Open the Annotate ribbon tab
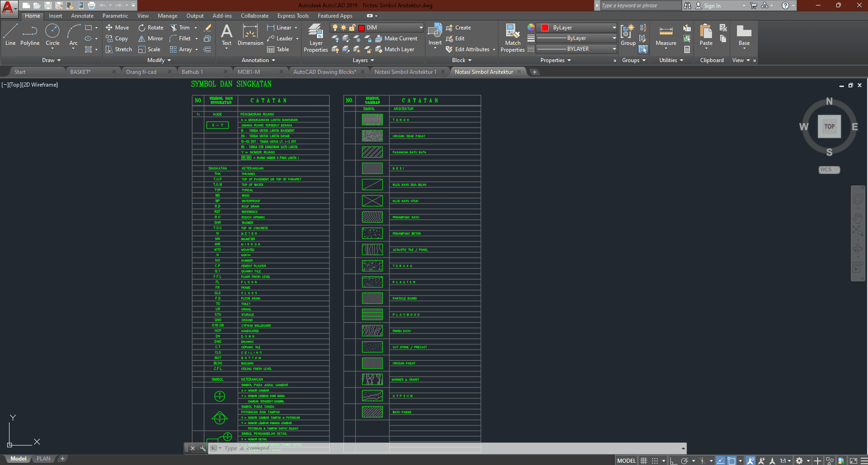 [x=82, y=16]
